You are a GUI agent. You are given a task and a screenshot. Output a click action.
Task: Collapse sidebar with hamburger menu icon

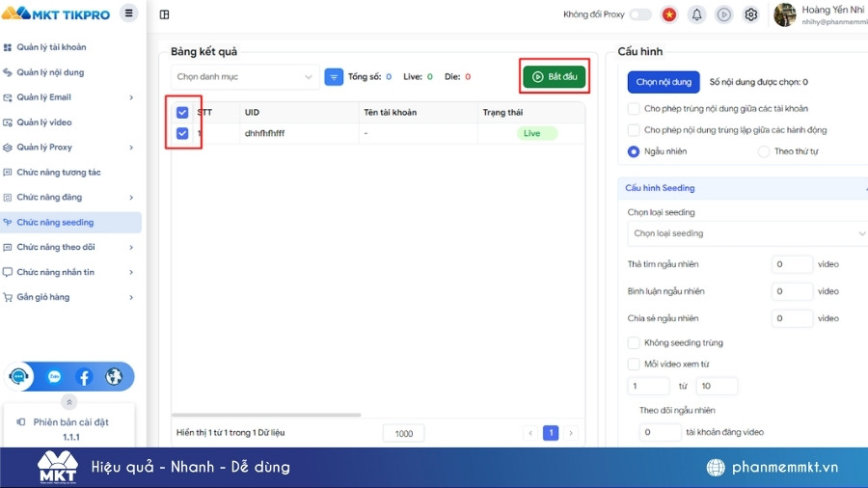pos(129,14)
